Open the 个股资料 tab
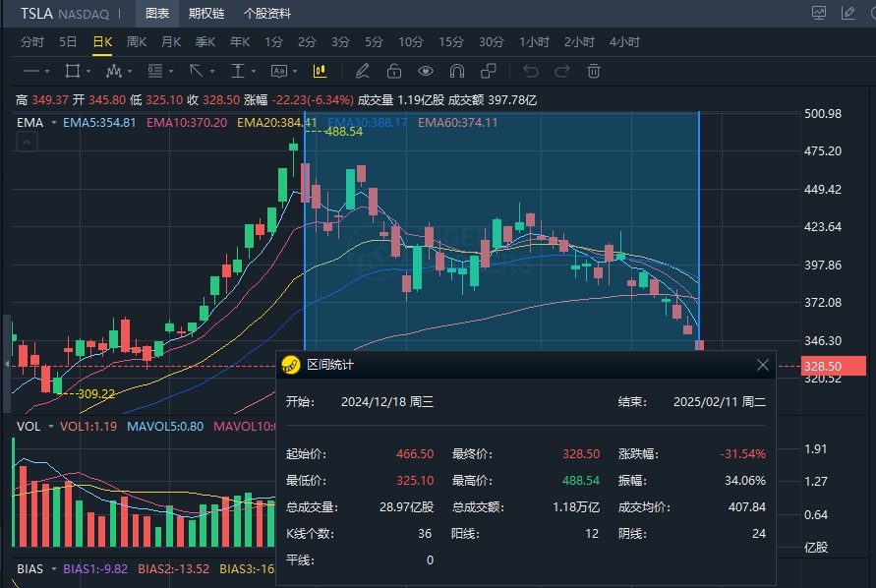The height and width of the screenshot is (588, 876). 267,14
